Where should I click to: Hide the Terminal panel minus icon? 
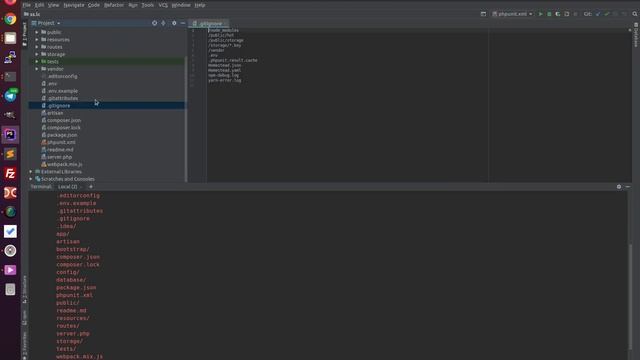[x=628, y=187]
